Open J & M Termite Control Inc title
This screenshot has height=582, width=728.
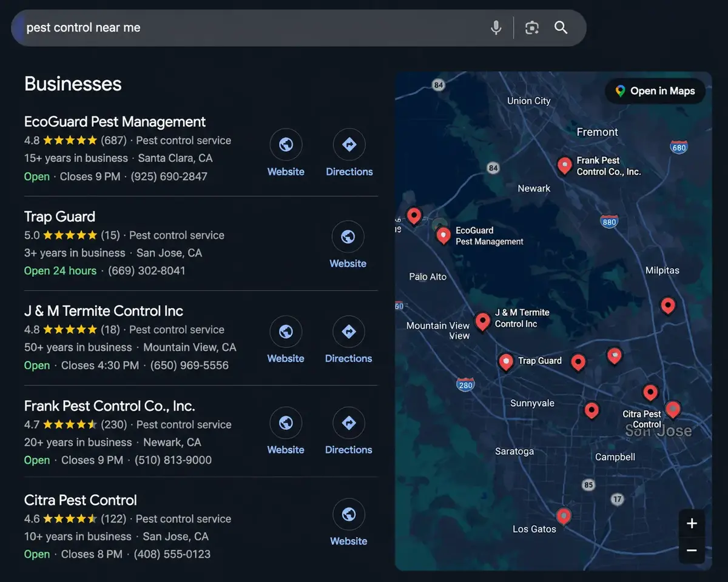[103, 311]
